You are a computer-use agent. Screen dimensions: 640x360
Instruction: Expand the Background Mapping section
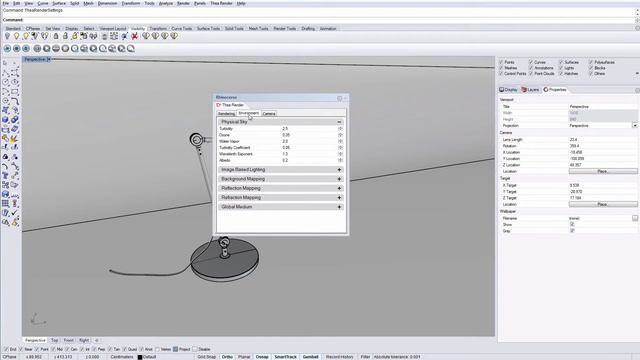tap(339, 179)
